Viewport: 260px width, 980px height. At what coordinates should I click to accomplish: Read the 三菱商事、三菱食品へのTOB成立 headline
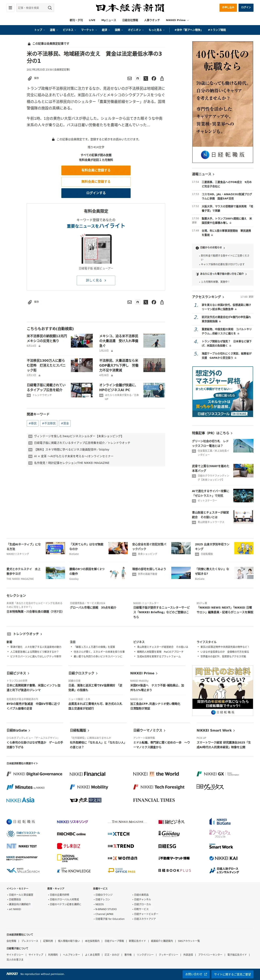coord(227,184)
